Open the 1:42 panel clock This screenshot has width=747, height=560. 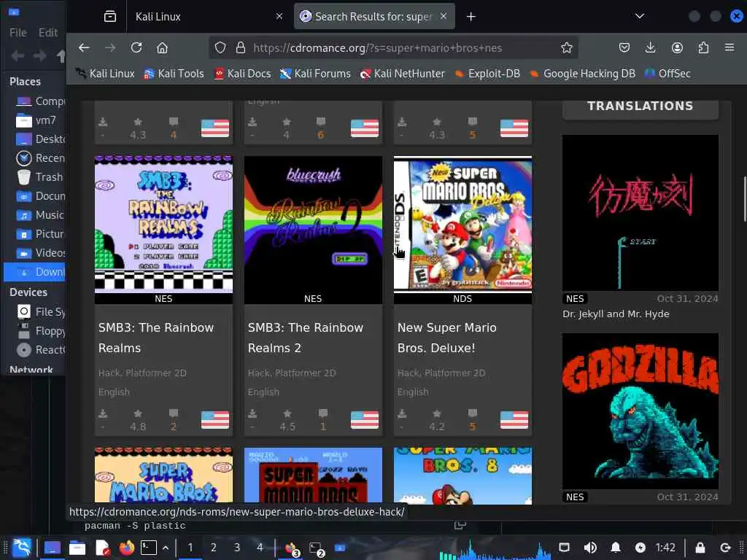click(x=665, y=548)
